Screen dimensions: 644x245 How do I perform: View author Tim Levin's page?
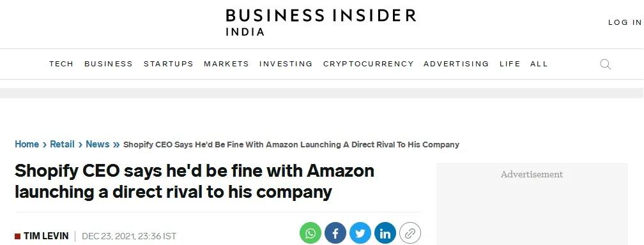(46, 236)
